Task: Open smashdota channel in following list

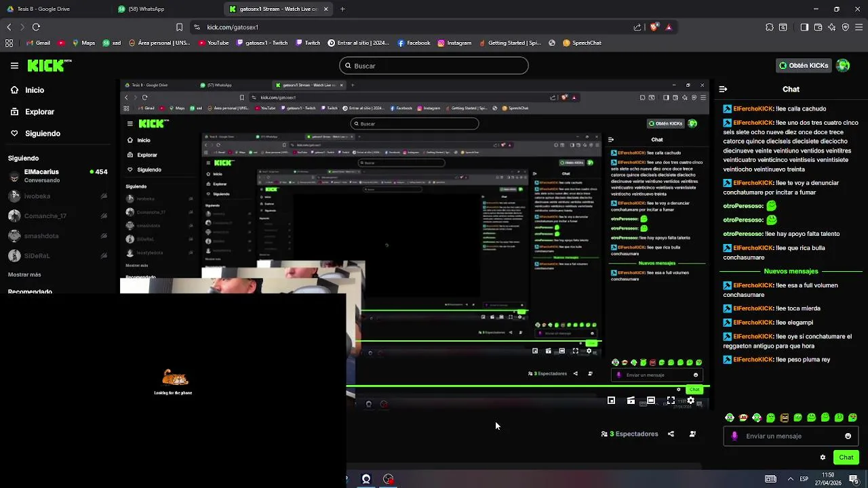Action: pyautogui.click(x=58, y=236)
